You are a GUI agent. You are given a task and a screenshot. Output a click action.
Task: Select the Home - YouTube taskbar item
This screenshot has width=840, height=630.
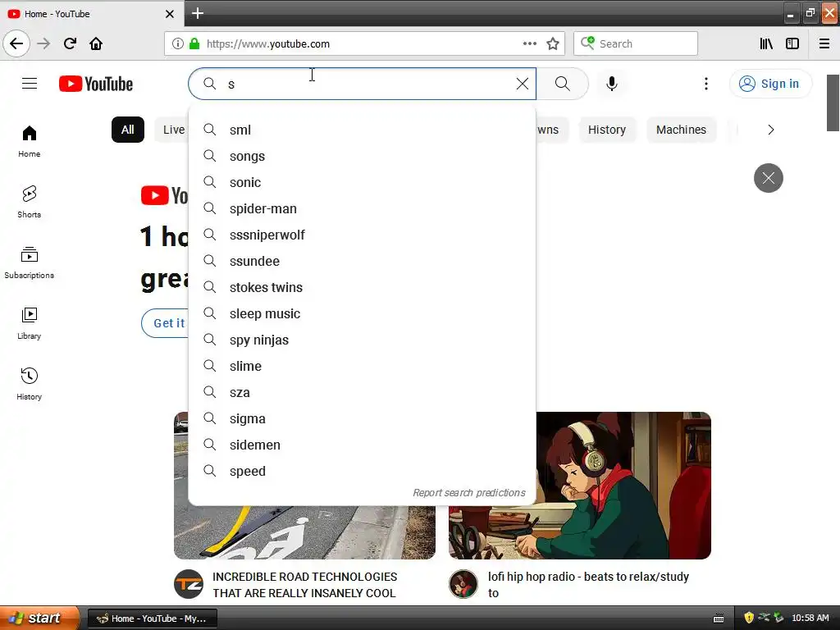(152, 619)
